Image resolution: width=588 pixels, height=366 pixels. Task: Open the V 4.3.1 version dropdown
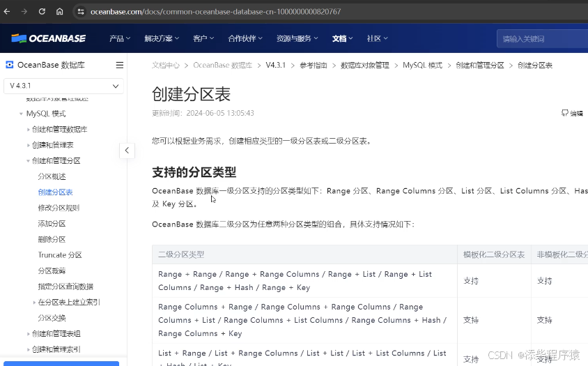(64, 86)
